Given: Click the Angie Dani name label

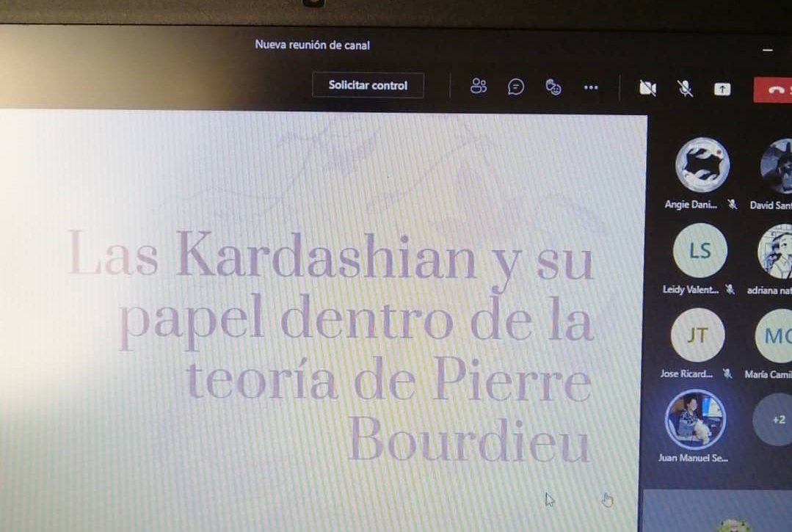Looking at the screenshot, I should click(691, 205).
